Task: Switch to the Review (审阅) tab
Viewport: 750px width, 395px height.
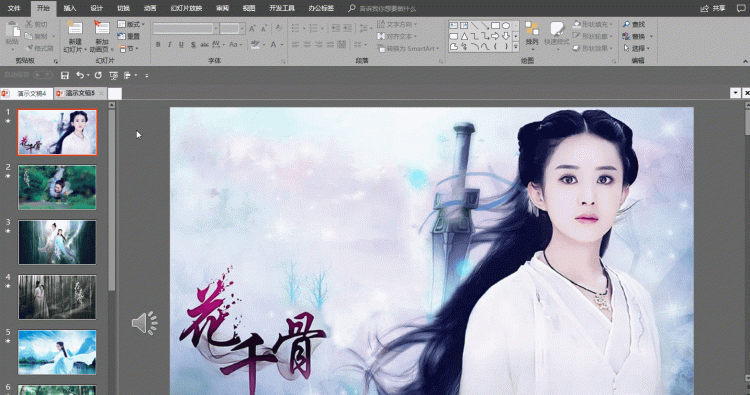Action: pyautogui.click(x=222, y=8)
